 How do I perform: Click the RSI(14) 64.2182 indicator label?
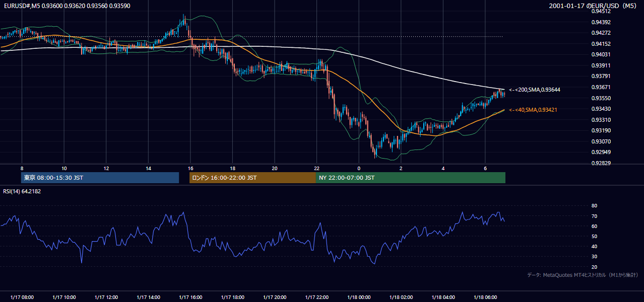tap(22, 191)
